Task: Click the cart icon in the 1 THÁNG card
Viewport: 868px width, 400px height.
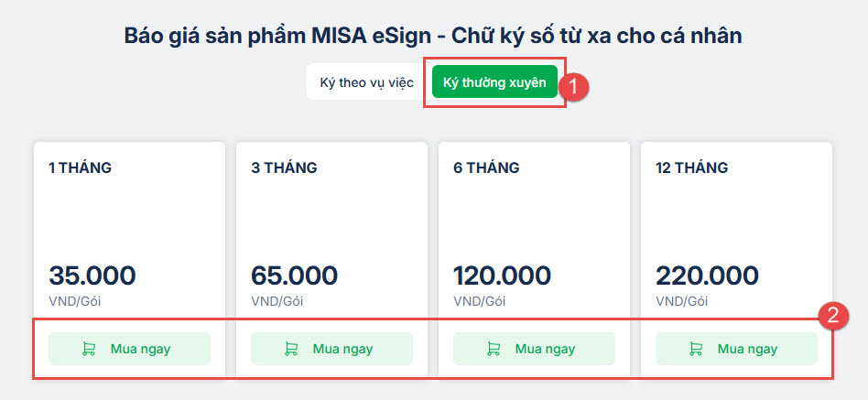Action: click(x=89, y=349)
